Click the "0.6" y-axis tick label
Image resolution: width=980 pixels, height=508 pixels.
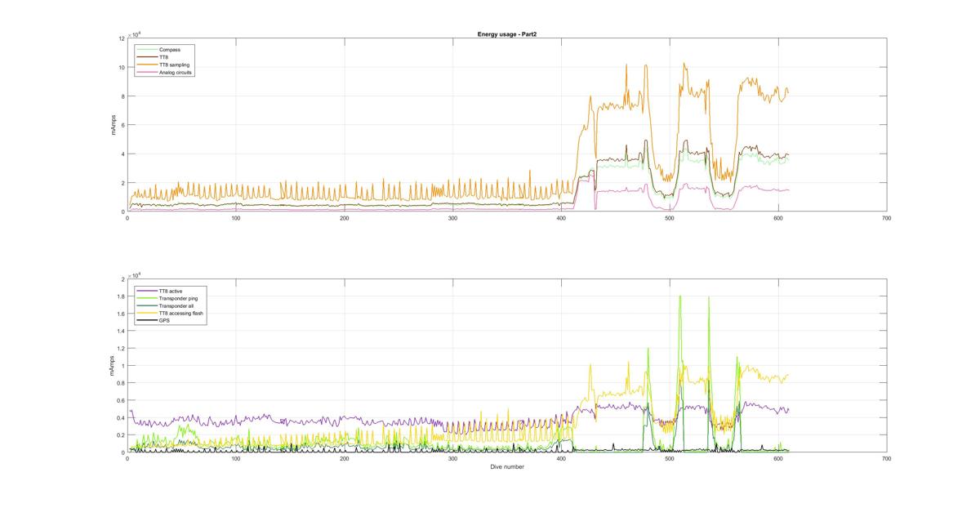click(122, 400)
